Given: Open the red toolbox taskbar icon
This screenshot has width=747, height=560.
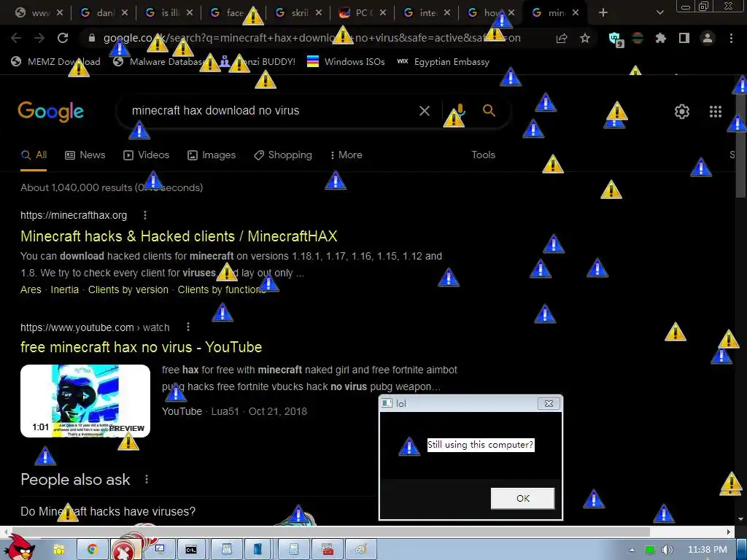Looking at the screenshot, I should point(328,550).
